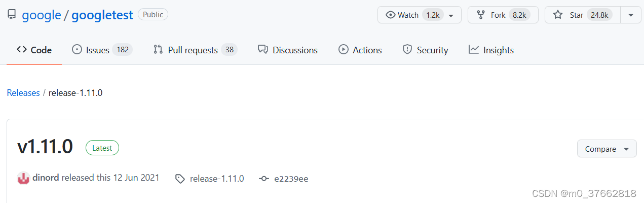The width and height of the screenshot is (644, 203).
Task: Click the repository book icon
Action: 12,15
